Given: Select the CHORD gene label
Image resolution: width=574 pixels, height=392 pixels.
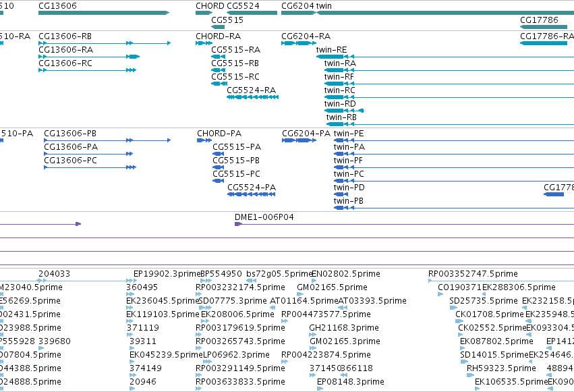Looking at the screenshot, I should tap(210, 6).
